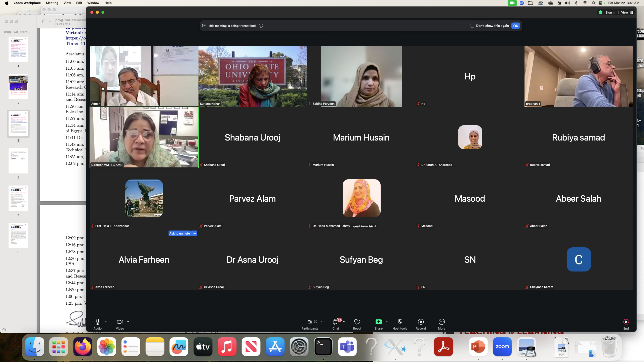Screen dimensions: 644x362
Task: Toggle the Audio microphone mute
Action: pyautogui.click(x=97, y=322)
